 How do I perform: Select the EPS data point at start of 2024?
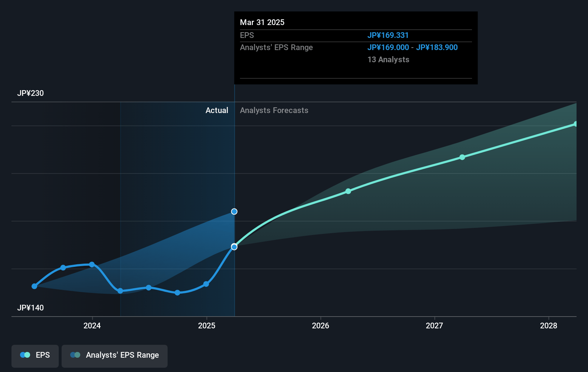tap(92, 265)
